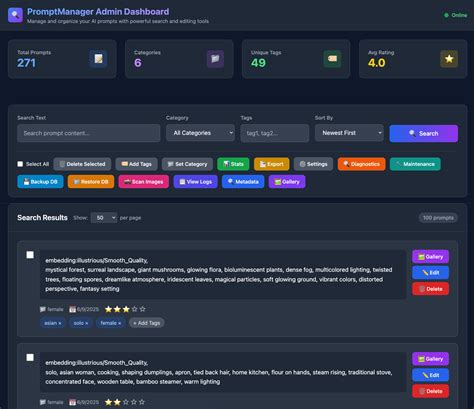
Task: Open the Metadata viewer
Action: 243,182
